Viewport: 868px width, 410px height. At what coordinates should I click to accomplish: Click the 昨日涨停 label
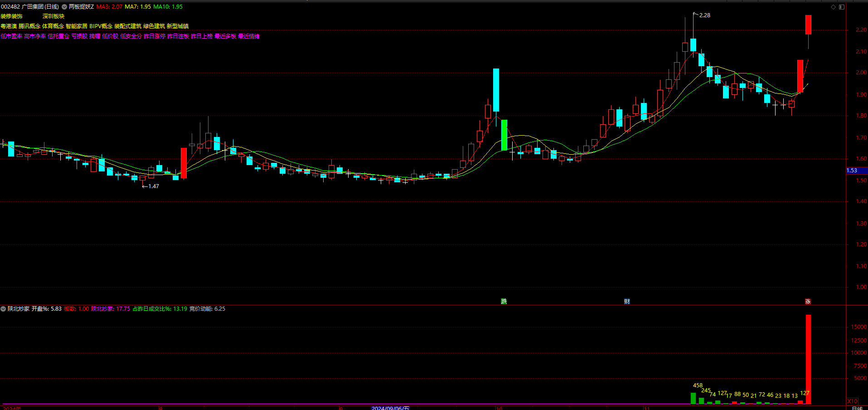coord(155,36)
